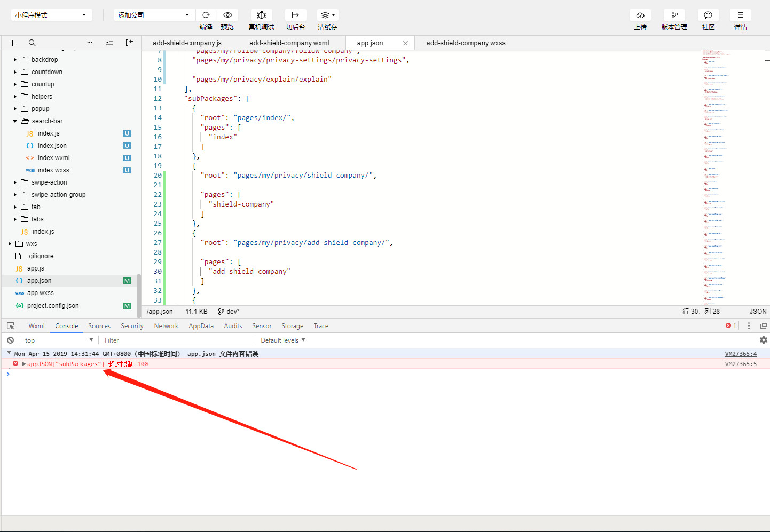Close the app.json editor tab
The width and height of the screenshot is (770, 532).
point(405,43)
